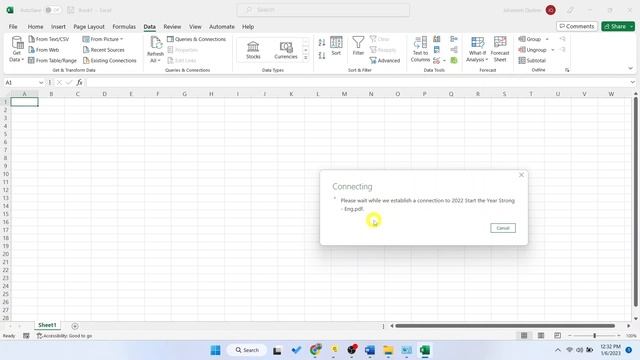Switch to the Page Layout tab
640x360 pixels.
tap(89, 27)
